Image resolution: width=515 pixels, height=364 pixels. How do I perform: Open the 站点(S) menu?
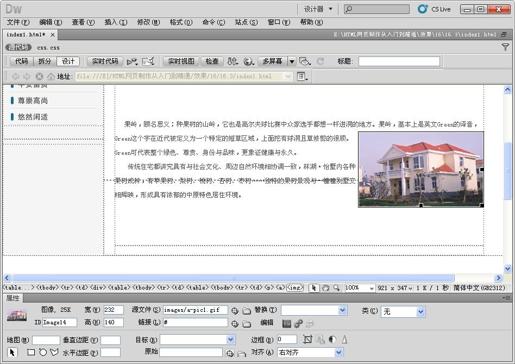tap(246, 22)
